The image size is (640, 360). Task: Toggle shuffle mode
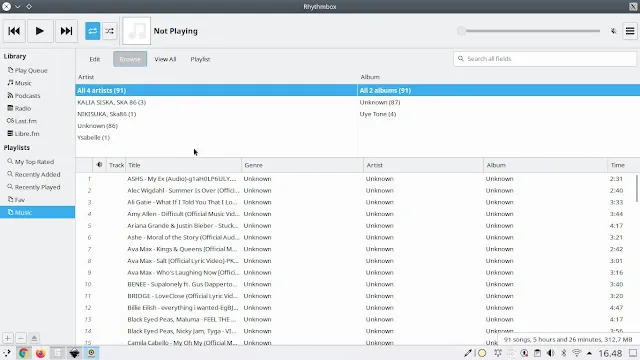coord(109,31)
